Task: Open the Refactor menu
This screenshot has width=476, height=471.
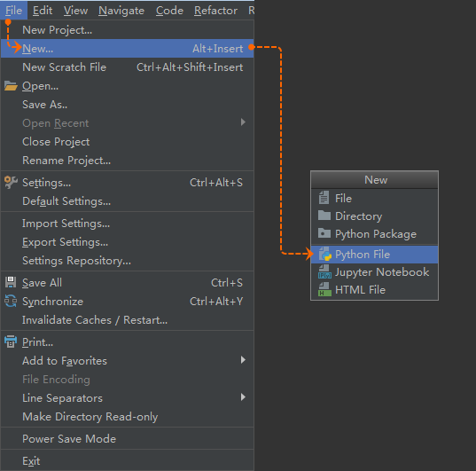Action: (x=215, y=11)
